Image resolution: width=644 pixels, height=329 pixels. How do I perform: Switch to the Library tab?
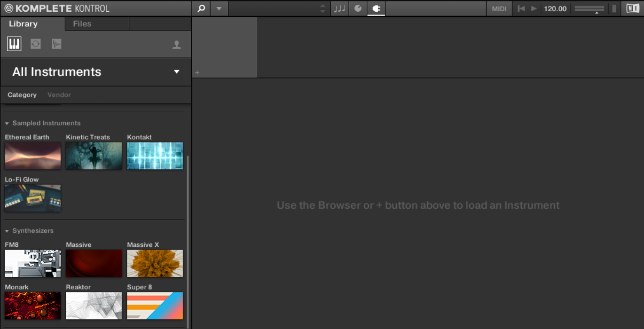coord(23,23)
